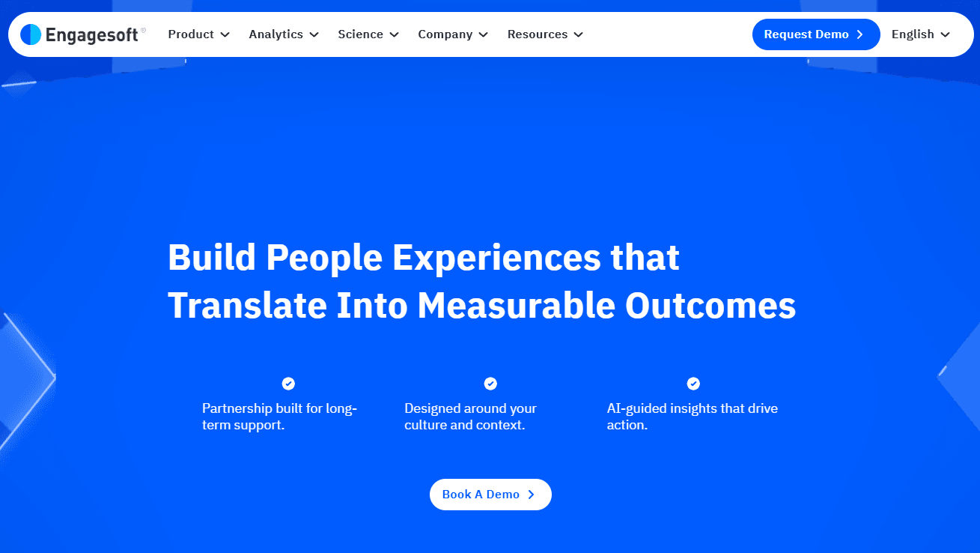Click the Request Demo button
The height and width of the screenshot is (553, 980).
pos(816,34)
